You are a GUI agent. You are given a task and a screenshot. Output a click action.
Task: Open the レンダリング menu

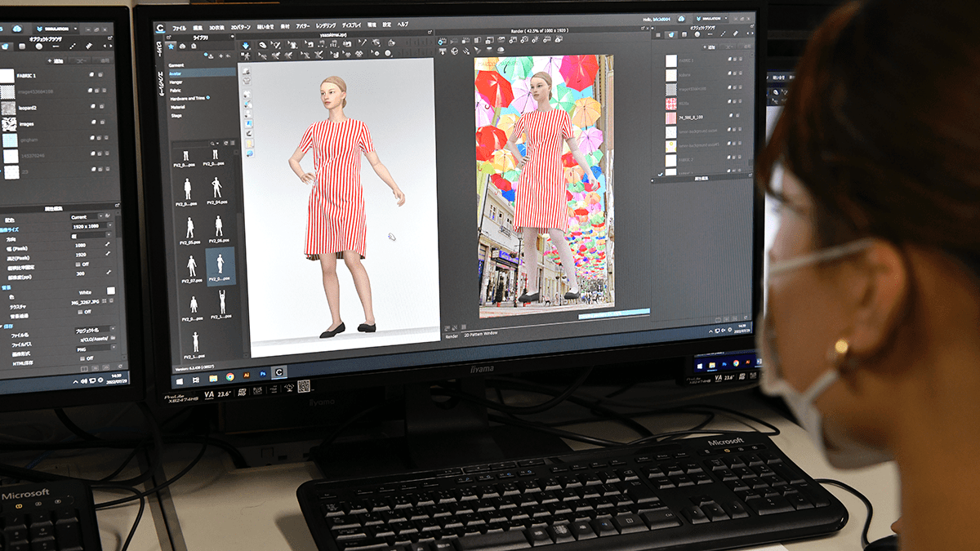[326, 26]
